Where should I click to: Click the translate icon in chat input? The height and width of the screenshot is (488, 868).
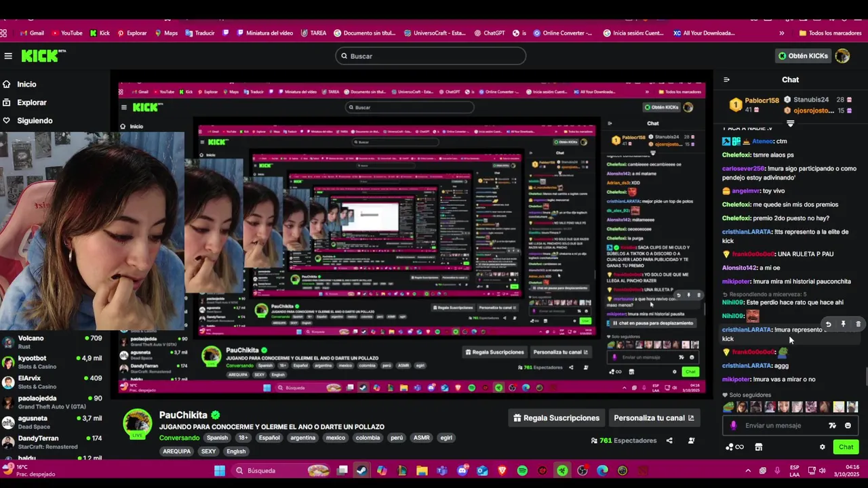click(832, 426)
